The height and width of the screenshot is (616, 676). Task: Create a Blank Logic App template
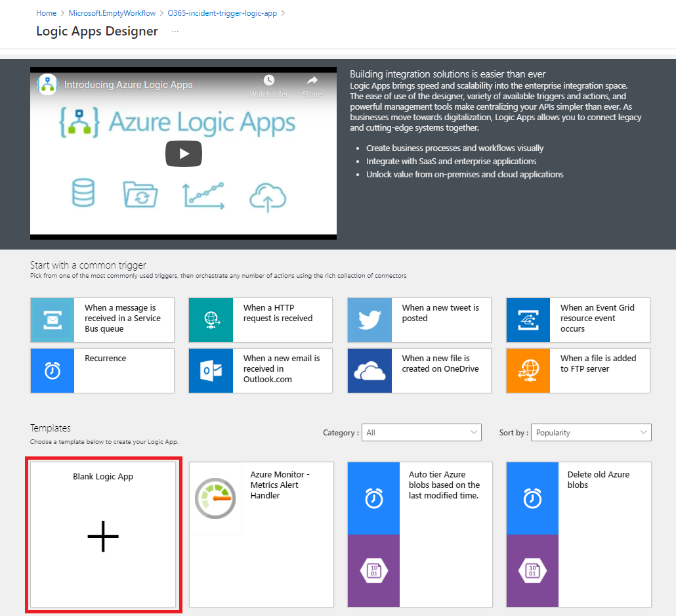click(x=103, y=535)
